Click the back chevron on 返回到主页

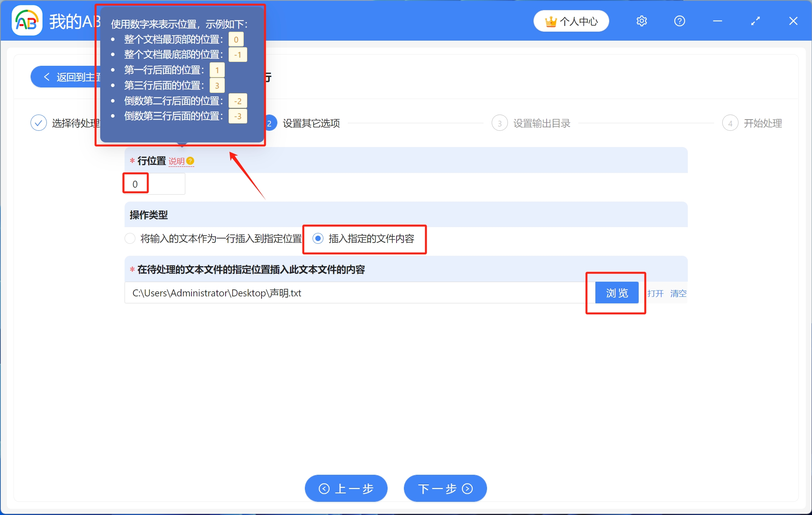47,77
